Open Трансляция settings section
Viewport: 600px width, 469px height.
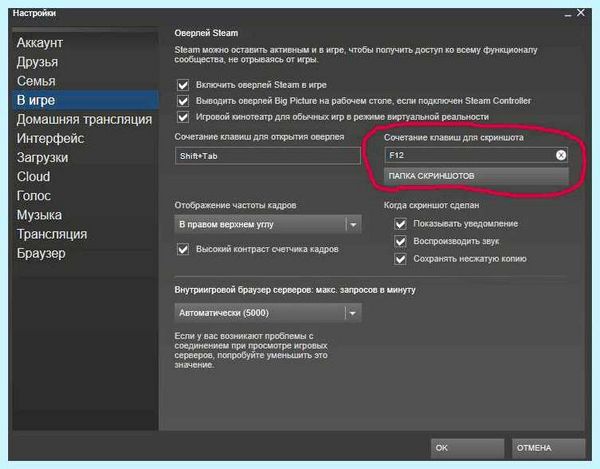(x=85, y=234)
